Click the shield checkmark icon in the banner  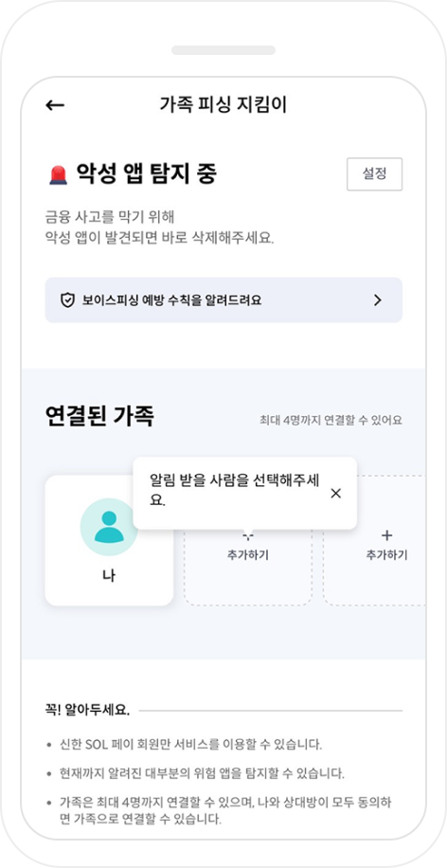point(67,300)
